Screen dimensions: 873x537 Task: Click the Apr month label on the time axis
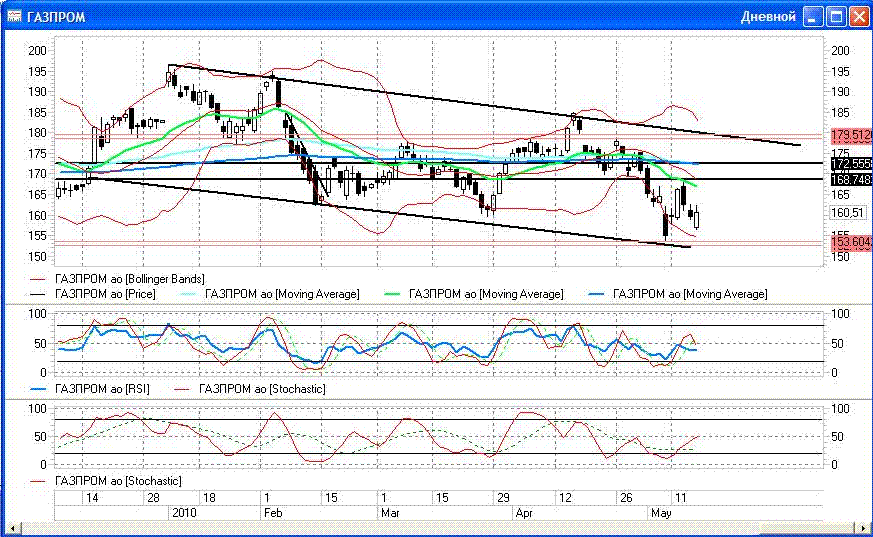524,513
